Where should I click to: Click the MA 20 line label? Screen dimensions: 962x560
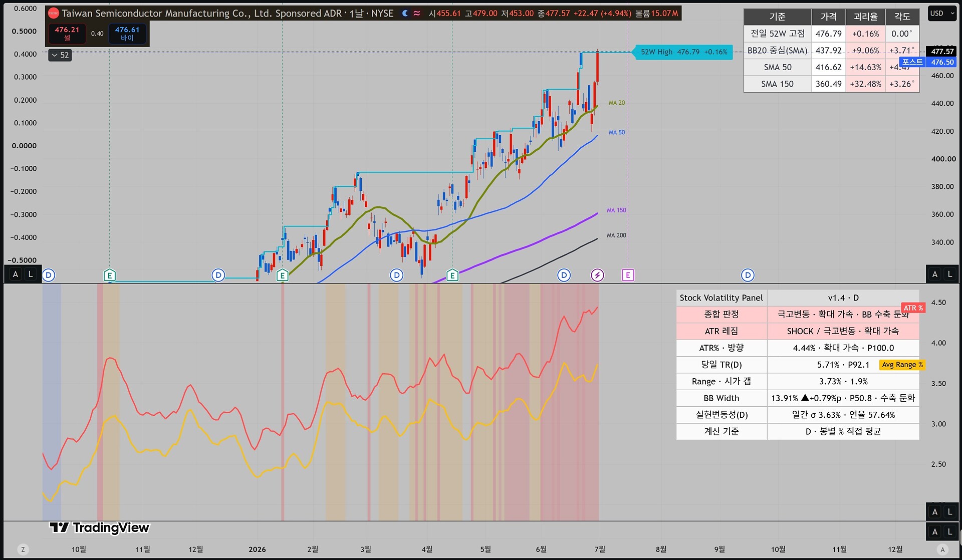point(617,103)
